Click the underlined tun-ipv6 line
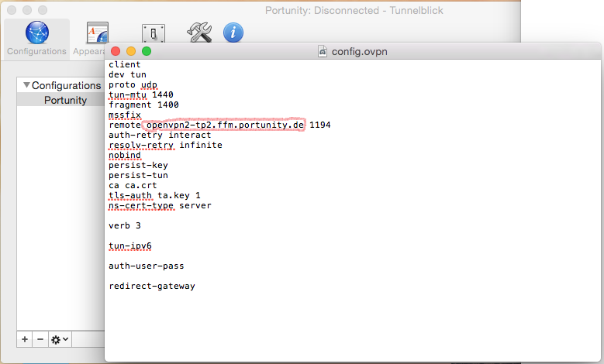 coord(130,246)
